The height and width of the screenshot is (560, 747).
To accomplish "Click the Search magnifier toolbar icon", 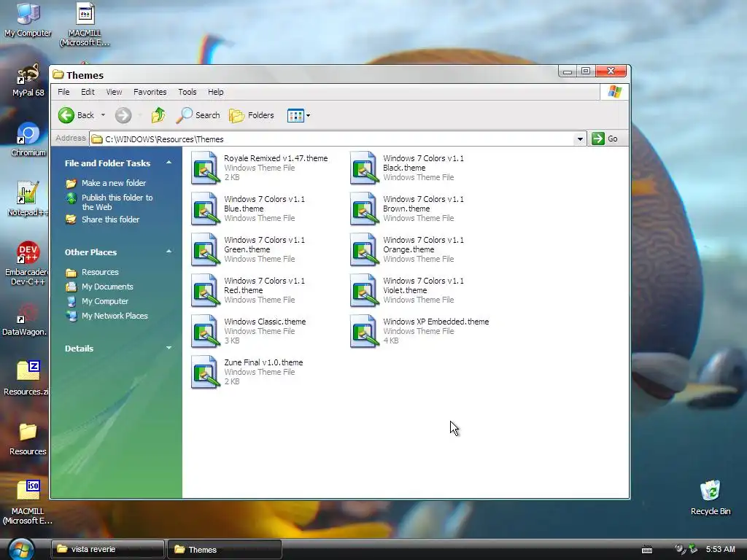I will point(185,115).
